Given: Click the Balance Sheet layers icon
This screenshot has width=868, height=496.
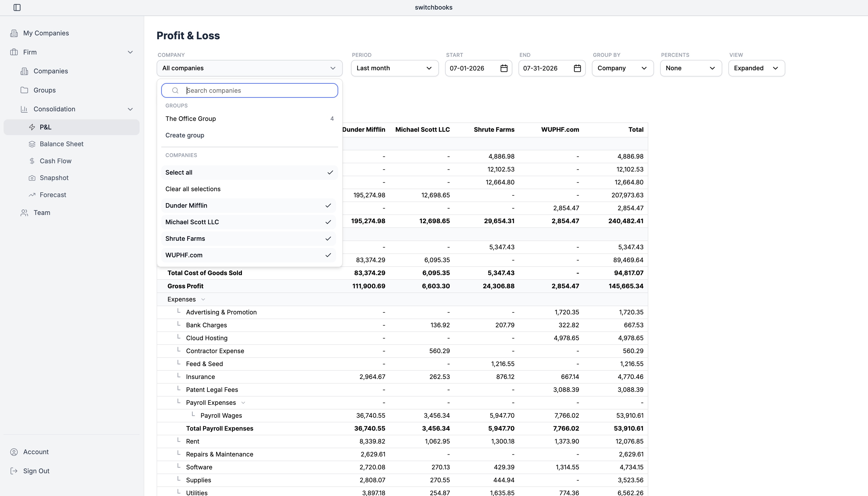Looking at the screenshot, I should tap(32, 144).
